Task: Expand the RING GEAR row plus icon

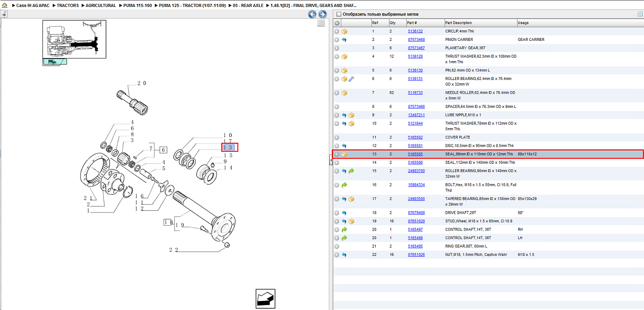Action: click(x=337, y=246)
